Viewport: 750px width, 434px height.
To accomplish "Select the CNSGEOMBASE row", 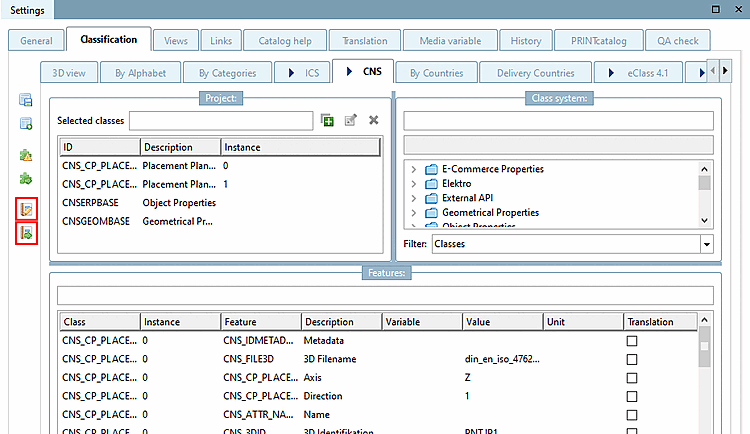I will click(220, 222).
